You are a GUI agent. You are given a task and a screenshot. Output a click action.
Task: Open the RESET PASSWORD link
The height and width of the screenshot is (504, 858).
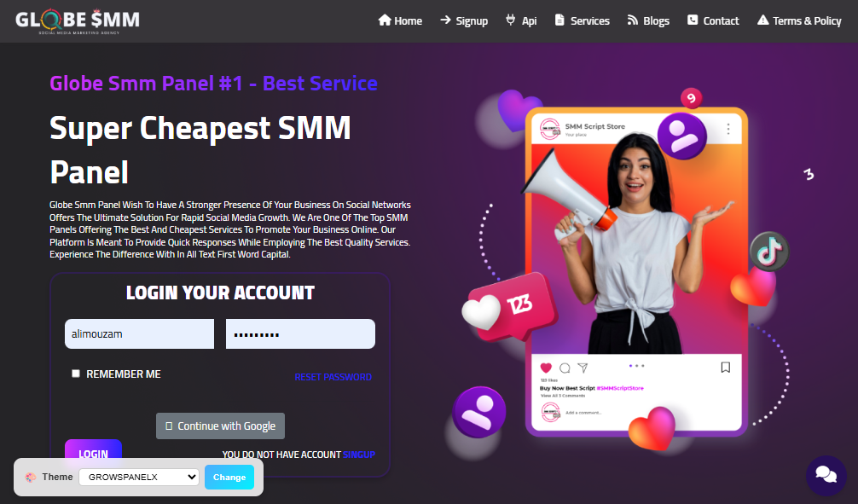point(333,377)
